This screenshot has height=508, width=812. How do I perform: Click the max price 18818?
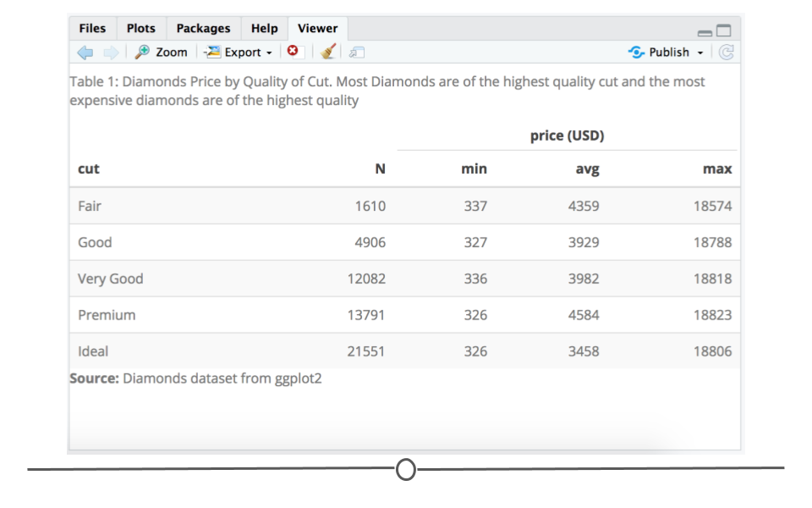point(712,279)
